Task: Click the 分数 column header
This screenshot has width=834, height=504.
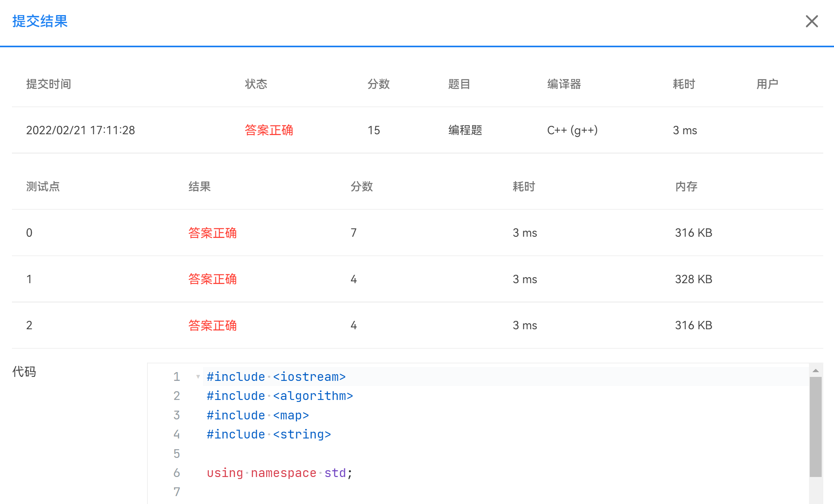Action: tap(378, 84)
